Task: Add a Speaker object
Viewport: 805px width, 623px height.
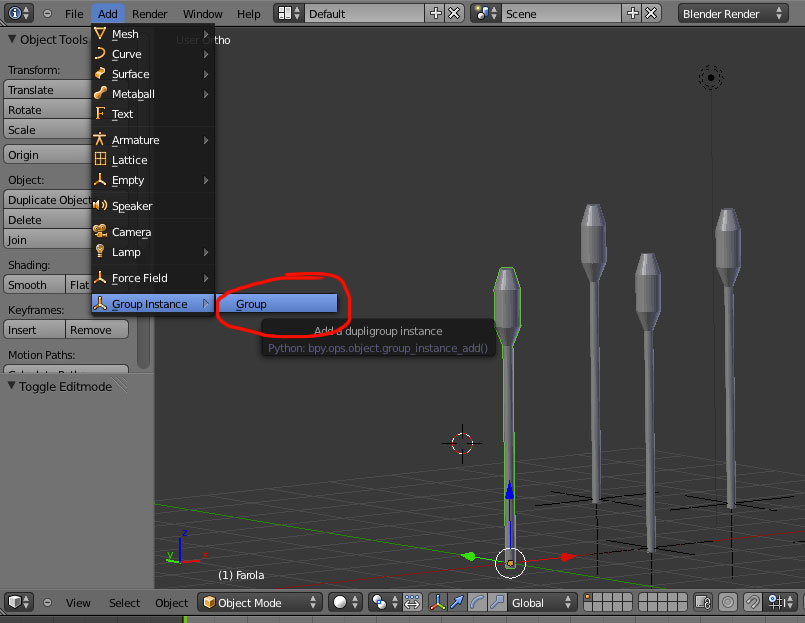Action: [152, 206]
